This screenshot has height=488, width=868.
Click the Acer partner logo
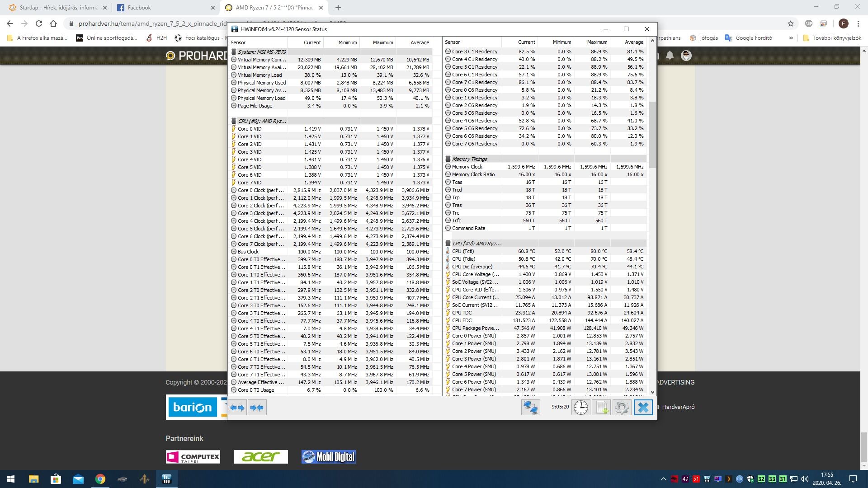[x=260, y=457]
